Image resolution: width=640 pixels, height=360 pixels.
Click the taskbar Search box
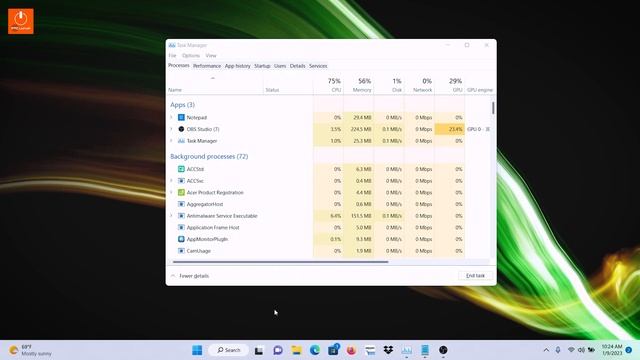click(229, 350)
